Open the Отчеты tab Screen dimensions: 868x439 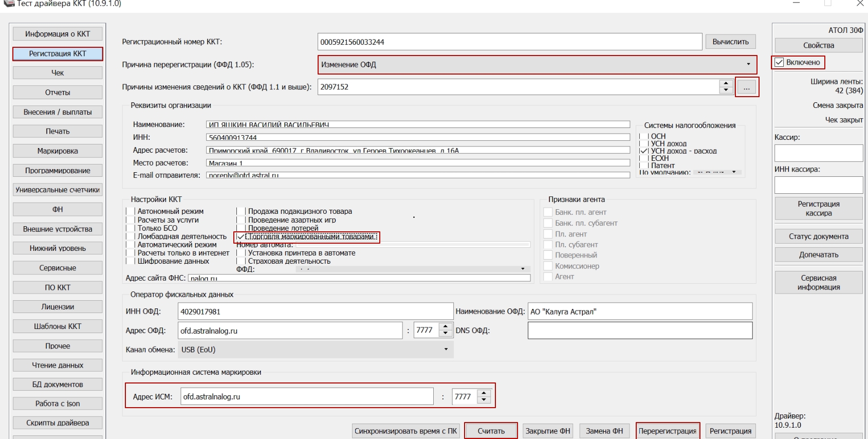point(58,93)
